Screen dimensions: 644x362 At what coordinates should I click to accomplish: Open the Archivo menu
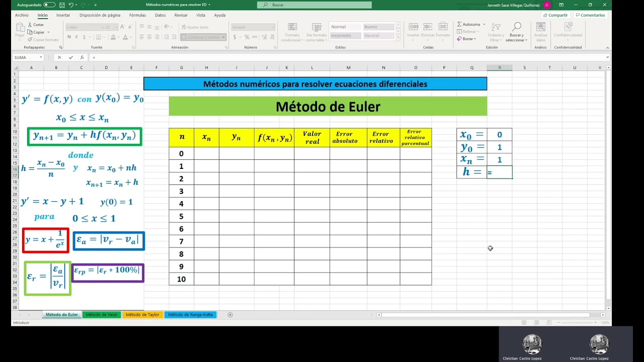(22, 15)
